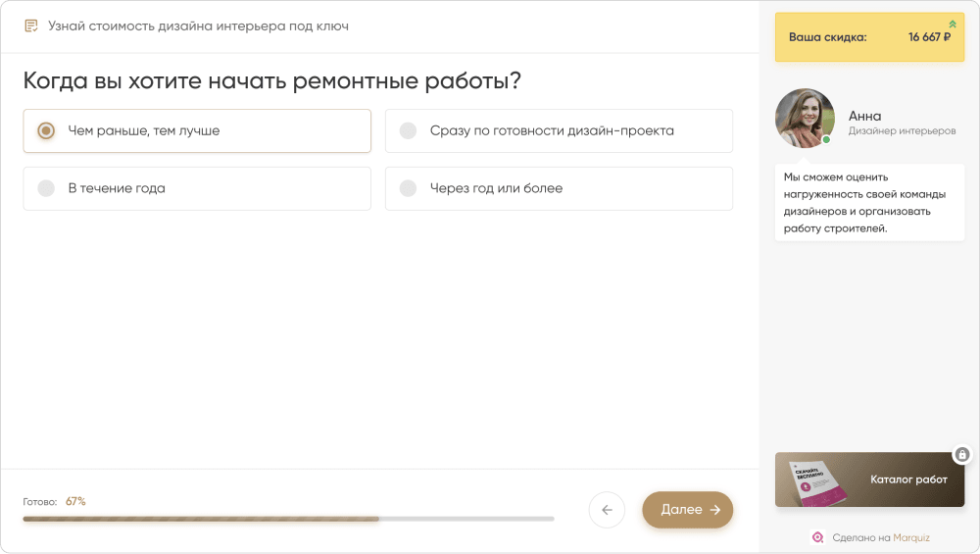The height and width of the screenshot is (554, 980).
Task: Click designer Anna's avatar photo
Action: point(804,118)
